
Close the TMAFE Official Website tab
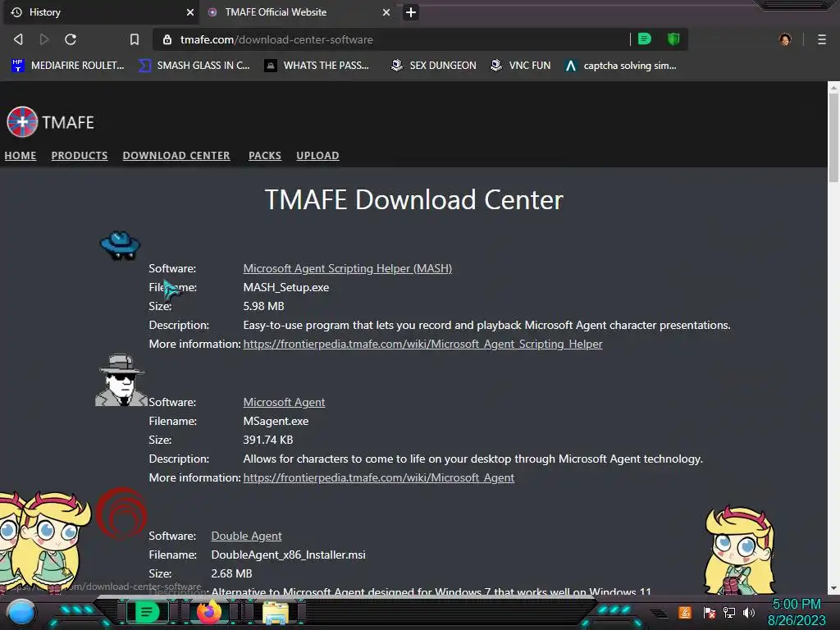[x=386, y=12]
